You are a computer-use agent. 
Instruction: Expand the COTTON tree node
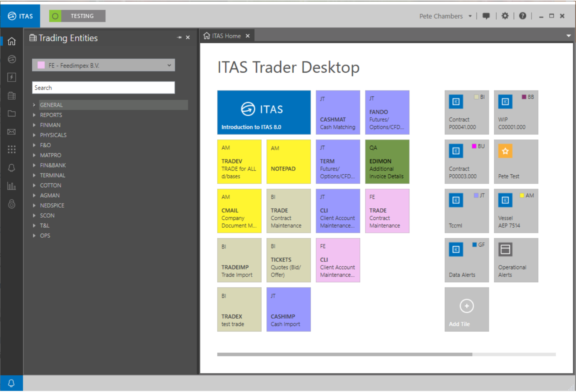click(34, 185)
